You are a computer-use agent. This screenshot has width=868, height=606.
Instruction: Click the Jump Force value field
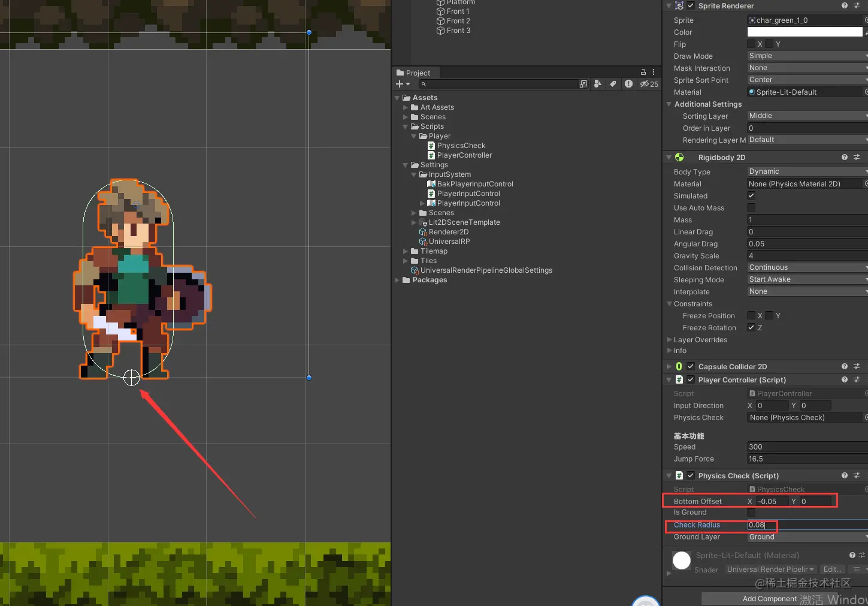pos(807,459)
